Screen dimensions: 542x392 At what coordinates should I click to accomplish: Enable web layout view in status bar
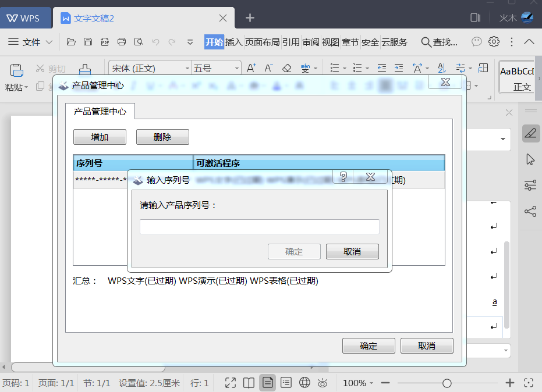coord(304,383)
